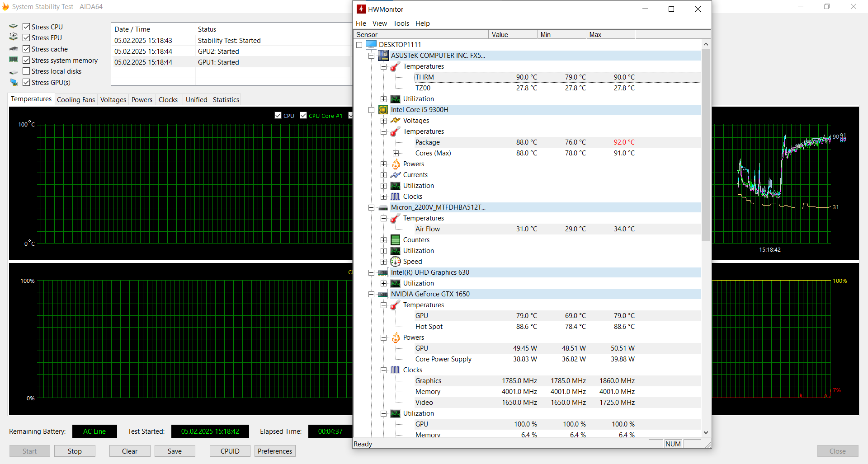Click the Clear button

130,451
